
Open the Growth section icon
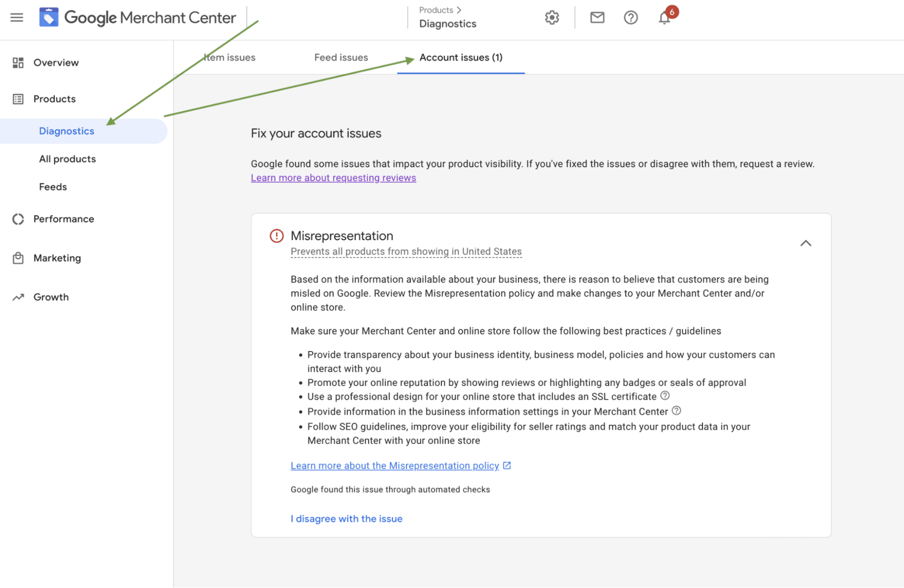pyautogui.click(x=18, y=297)
